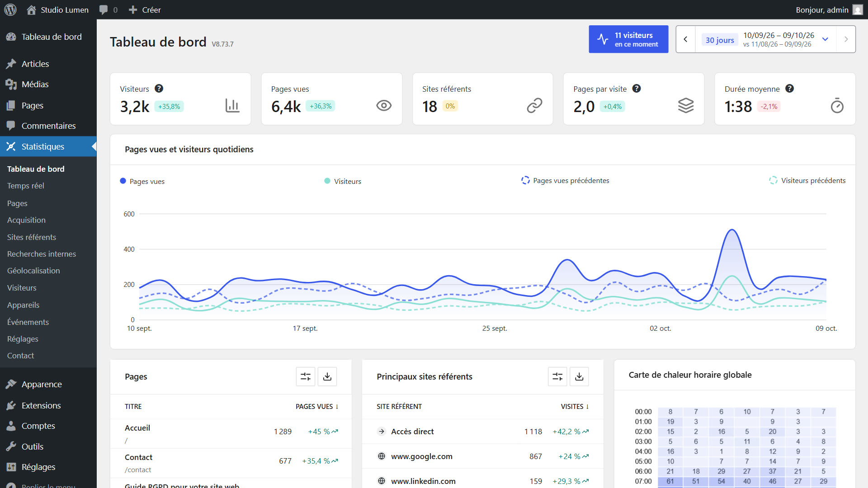Image resolution: width=868 pixels, height=488 pixels.
Task: Toggle the Visiteurs chart series
Action: [343, 181]
